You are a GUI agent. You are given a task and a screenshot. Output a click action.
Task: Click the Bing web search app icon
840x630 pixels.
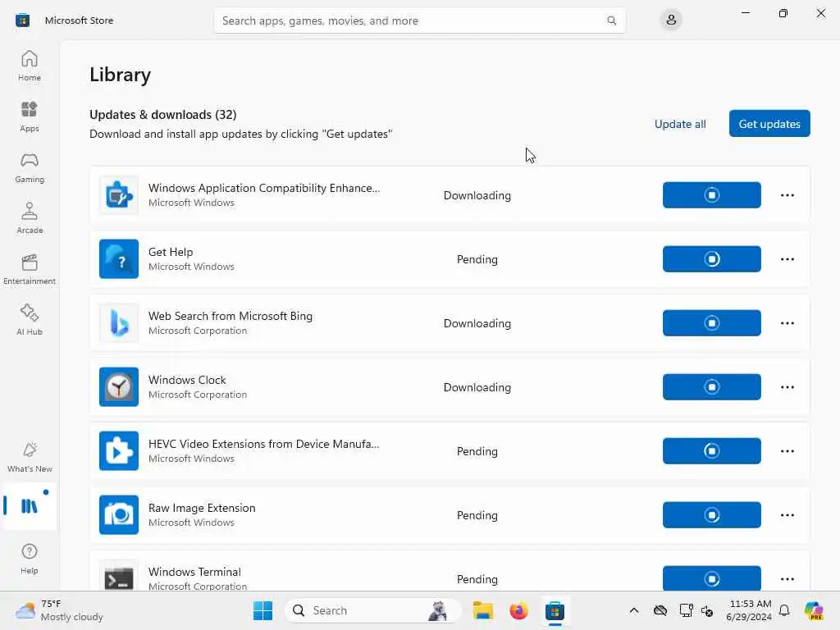coord(119,323)
